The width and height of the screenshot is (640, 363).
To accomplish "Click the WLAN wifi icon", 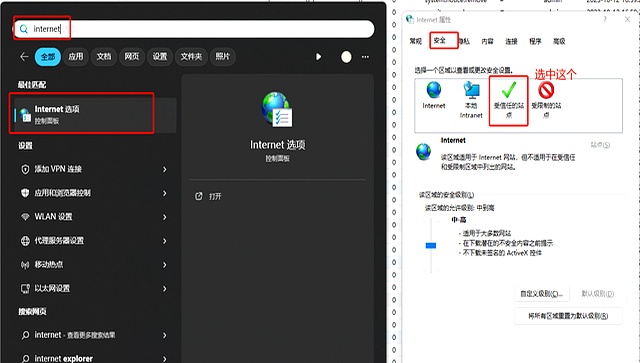I will tap(25, 217).
